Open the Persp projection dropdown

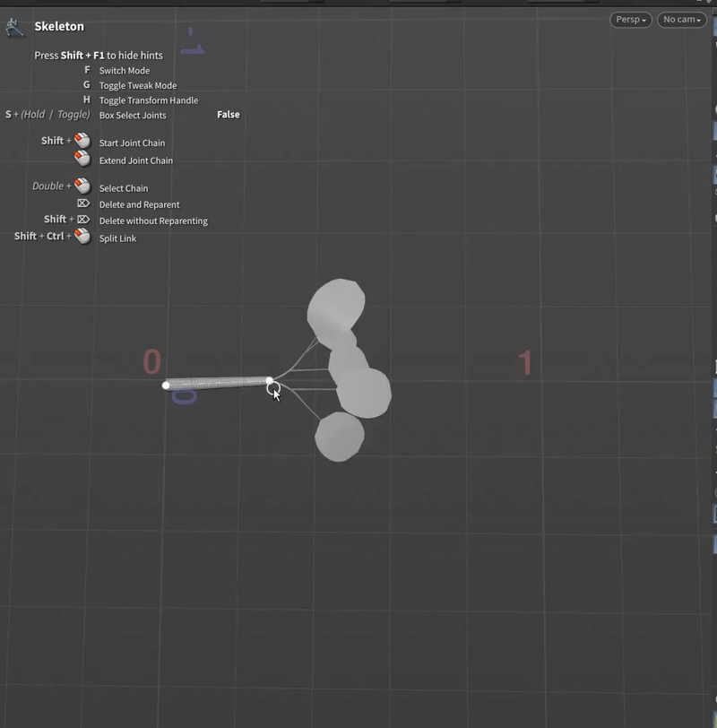point(630,19)
